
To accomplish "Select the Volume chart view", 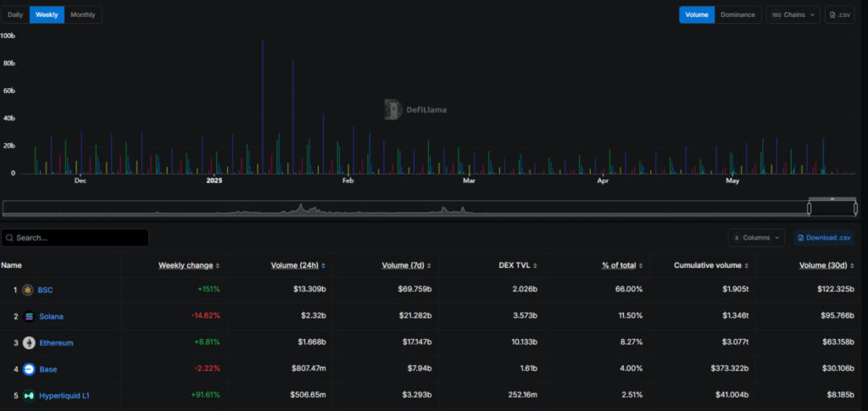I will point(697,15).
